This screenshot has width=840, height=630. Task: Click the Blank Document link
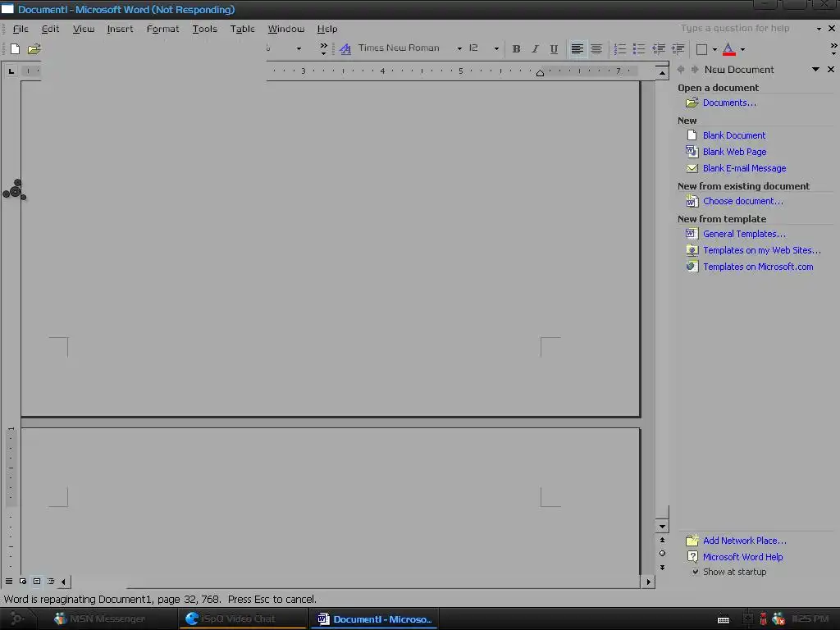tap(734, 135)
